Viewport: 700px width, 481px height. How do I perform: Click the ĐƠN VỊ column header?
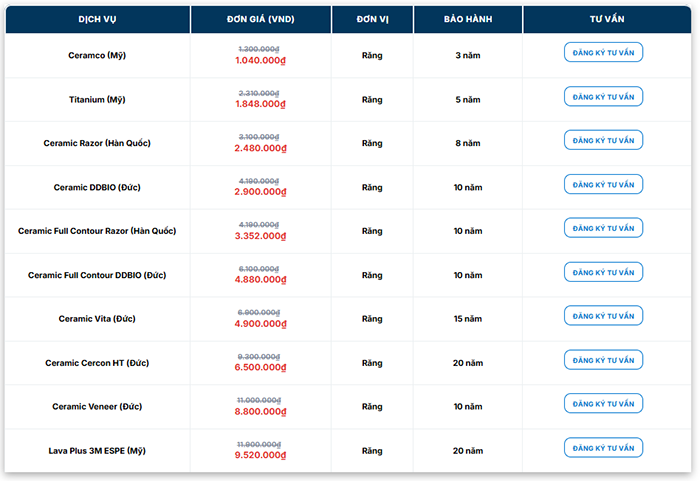tap(373, 19)
